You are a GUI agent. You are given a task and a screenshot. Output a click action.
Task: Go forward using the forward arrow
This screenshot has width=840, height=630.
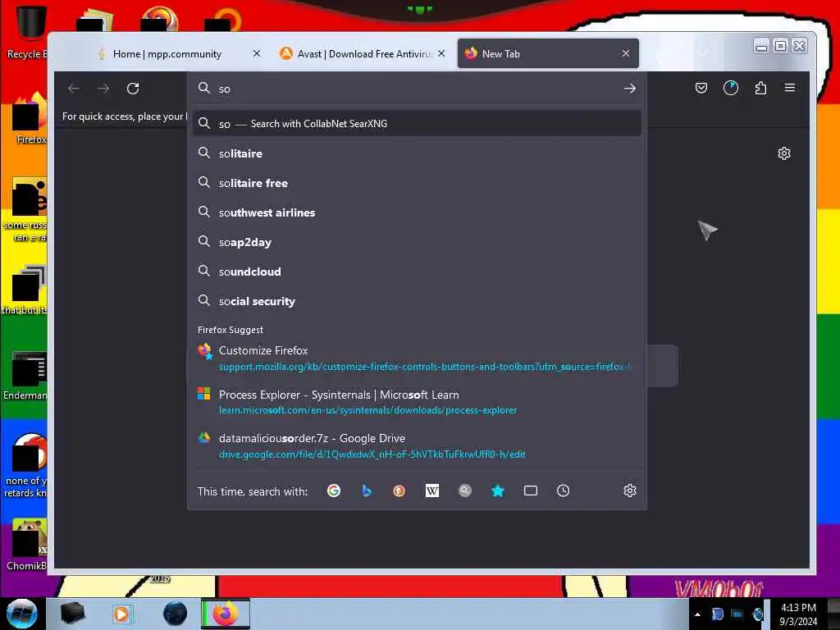(x=103, y=89)
